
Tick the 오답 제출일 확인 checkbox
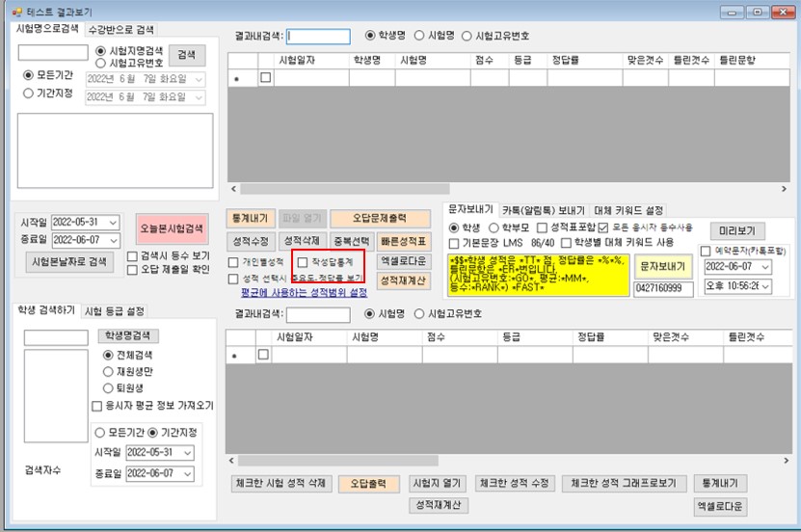pyautogui.click(x=132, y=270)
